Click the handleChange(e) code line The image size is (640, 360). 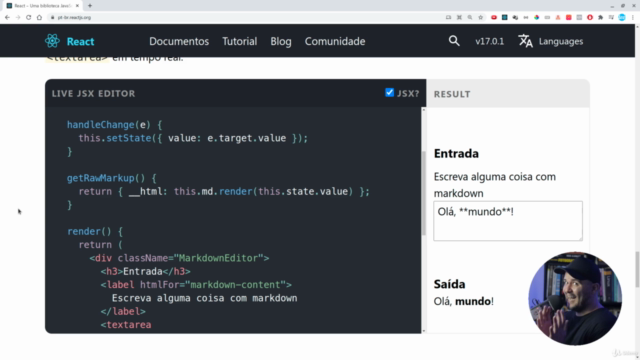click(x=115, y=125)
